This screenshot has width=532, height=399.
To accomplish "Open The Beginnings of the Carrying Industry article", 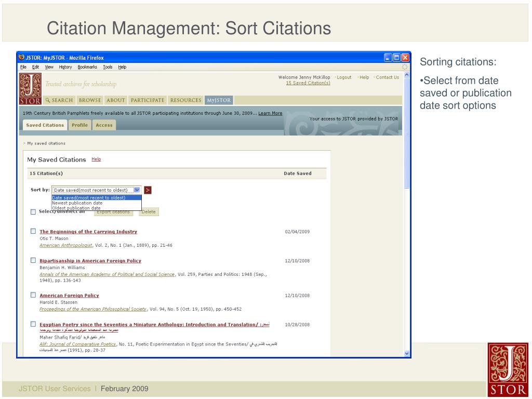I will 88,232.
